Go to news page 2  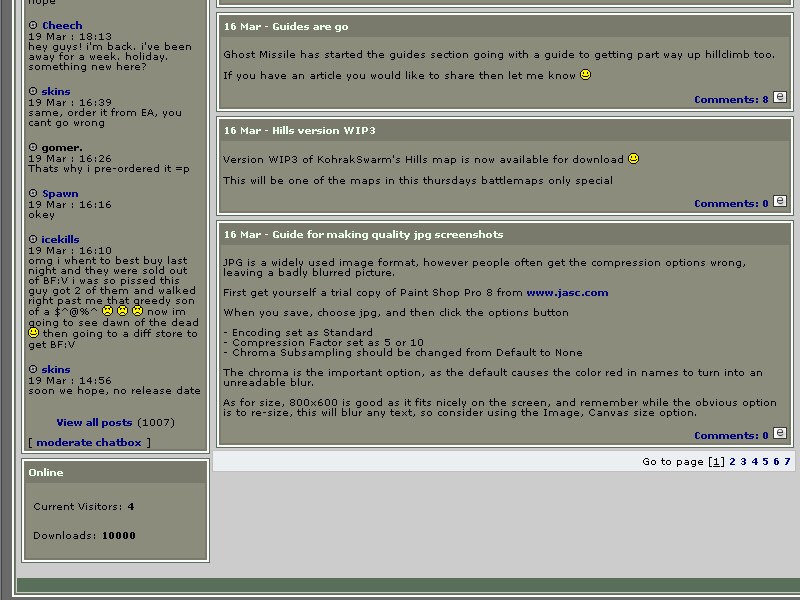pos(732,462)
